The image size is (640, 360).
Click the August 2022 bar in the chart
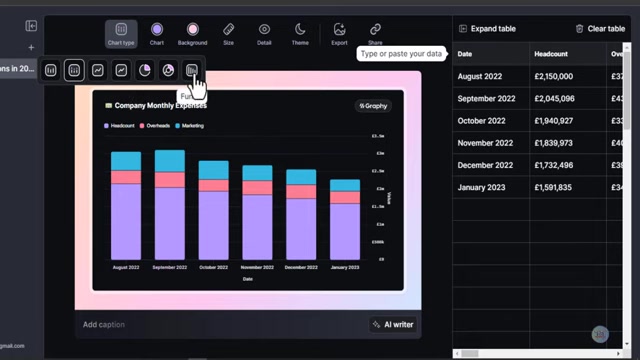coord(126,206)
